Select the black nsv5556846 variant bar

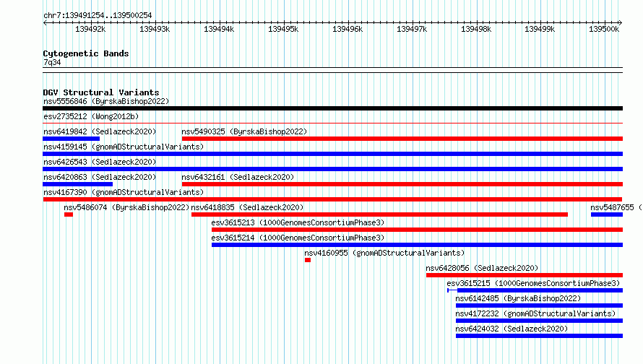click(332, 108)
